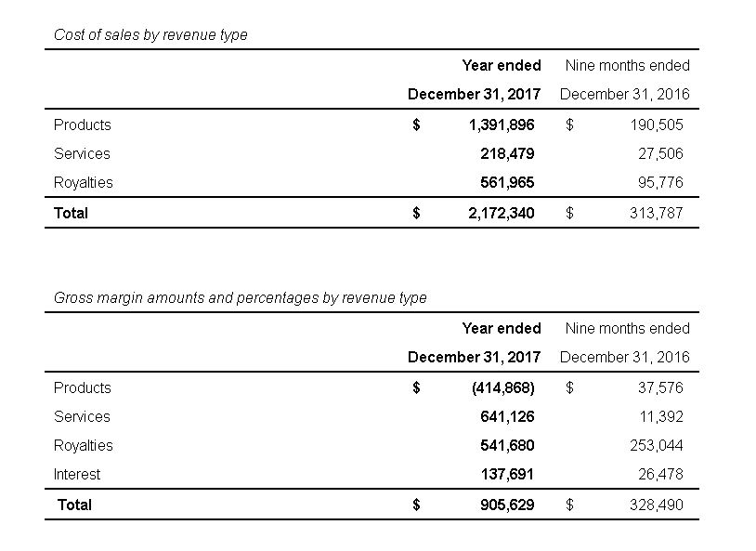Select the 561,965 Royalties cost figure
The height and width of the screenshot is (551, 756).
(x=507, y=183)
